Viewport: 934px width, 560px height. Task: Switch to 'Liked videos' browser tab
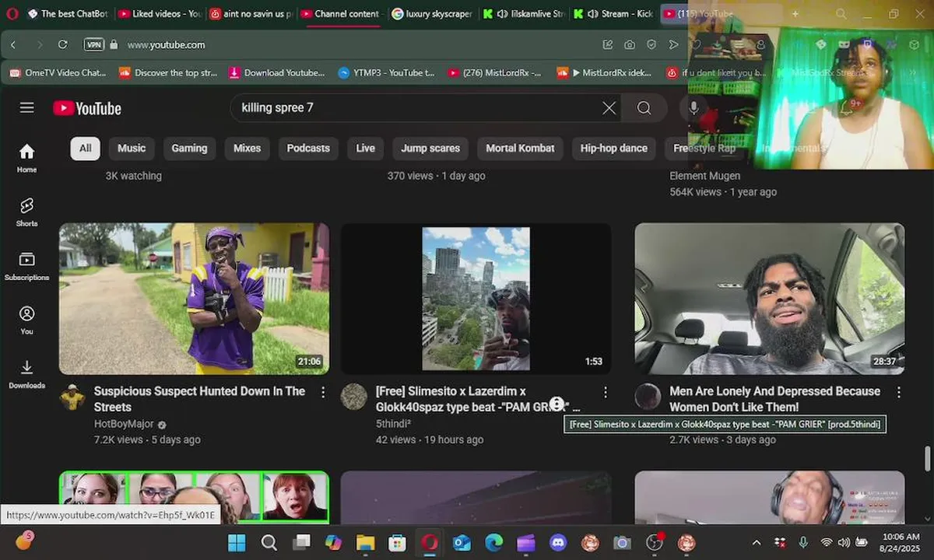(x=160, y=14)
